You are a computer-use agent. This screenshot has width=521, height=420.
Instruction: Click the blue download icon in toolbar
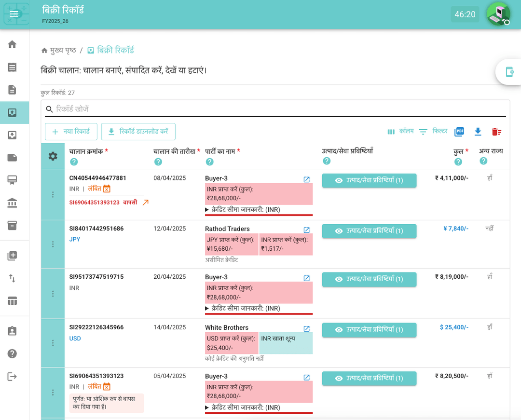(x=478, y=132)
